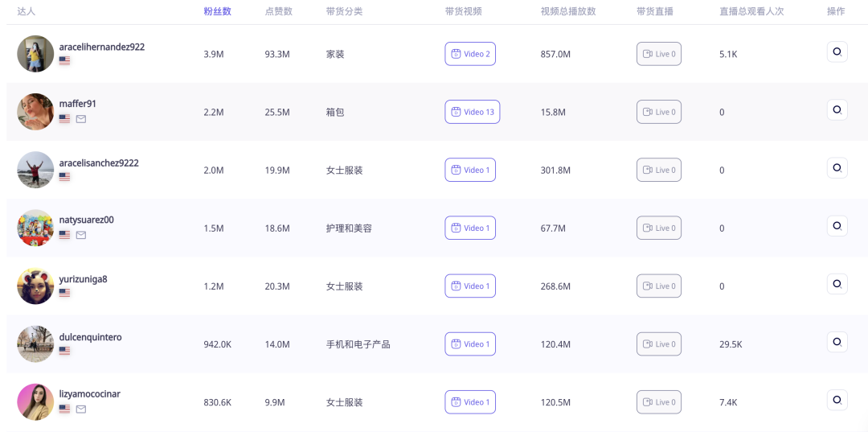Viewport: 868px width, 432px height.
Task: Open Video 2 button for aracelihernandez922
Action: click(470, 54)
